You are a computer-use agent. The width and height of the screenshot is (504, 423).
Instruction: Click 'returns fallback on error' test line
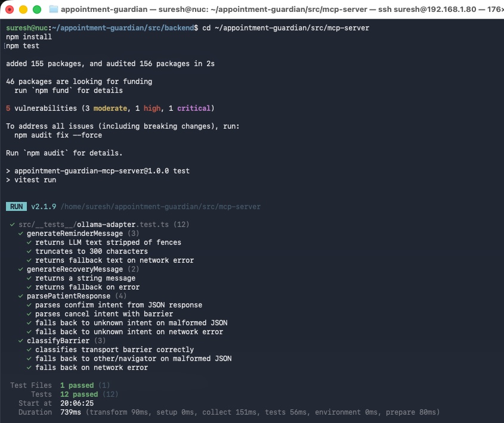coord(88,287)
